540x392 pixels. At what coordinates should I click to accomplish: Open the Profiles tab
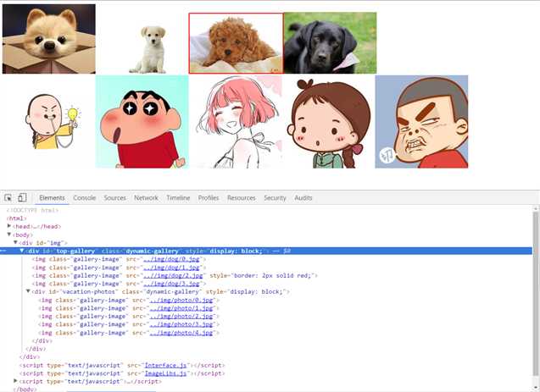pyautogui.click(x=209, y=198)
